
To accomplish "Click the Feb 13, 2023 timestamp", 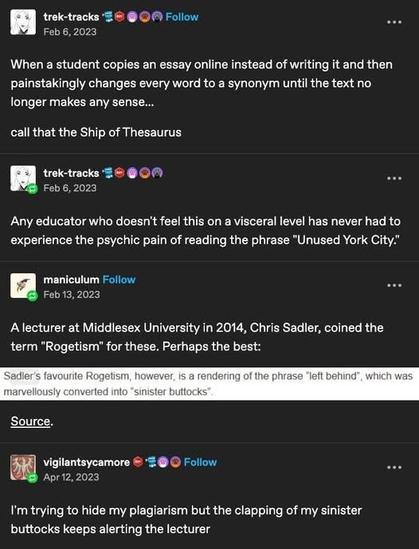I will (71, 294).
